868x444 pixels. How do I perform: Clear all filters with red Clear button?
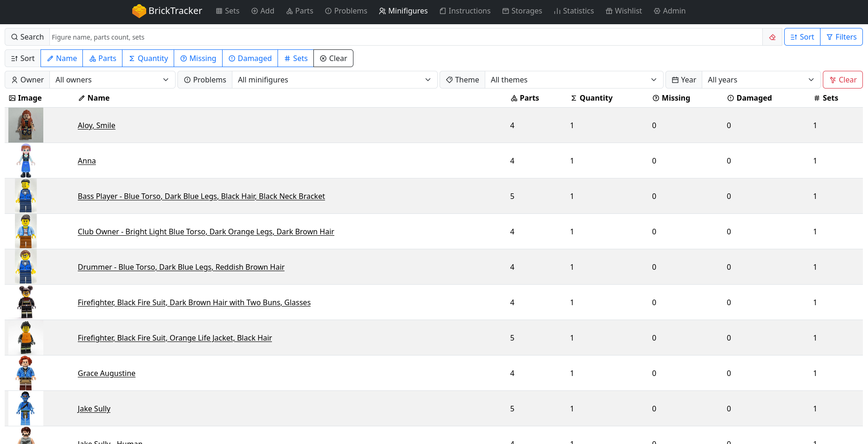[x=842, y=80]
